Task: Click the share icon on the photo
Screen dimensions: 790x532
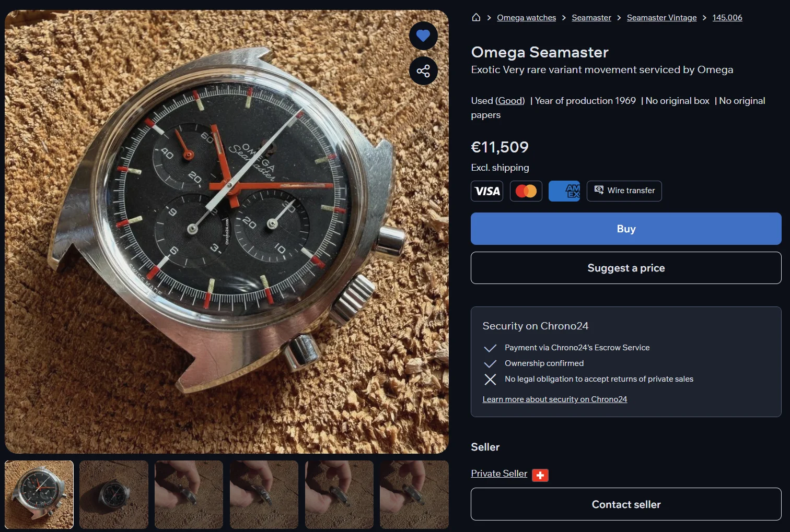Action: click(423, 71)
